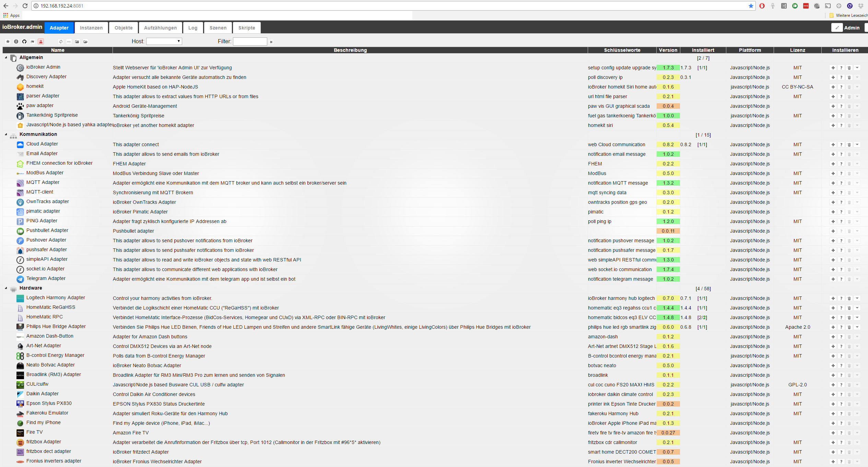Click the question mark help icon for Cloud Adapter
The height and width of the screenshot is (467, 868).
pyautogui.click(x=841, y=145)
